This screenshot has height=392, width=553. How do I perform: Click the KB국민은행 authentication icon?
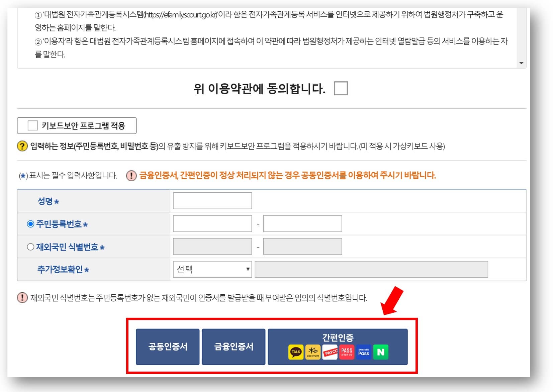(x=313, y=352)
